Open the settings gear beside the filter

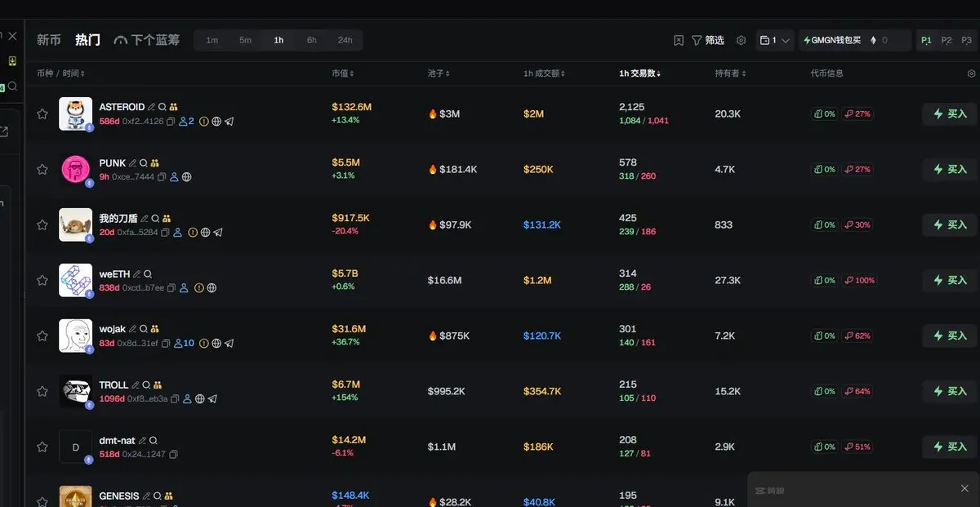click(x=741, y=40)
